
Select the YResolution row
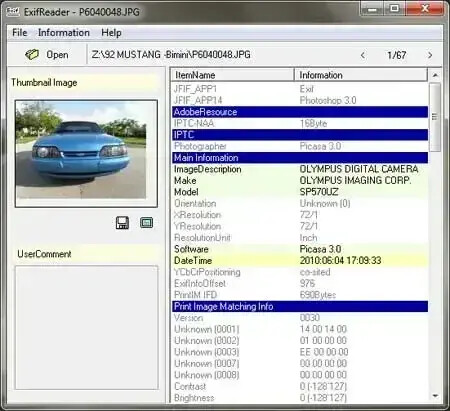(x=300, y=226)
